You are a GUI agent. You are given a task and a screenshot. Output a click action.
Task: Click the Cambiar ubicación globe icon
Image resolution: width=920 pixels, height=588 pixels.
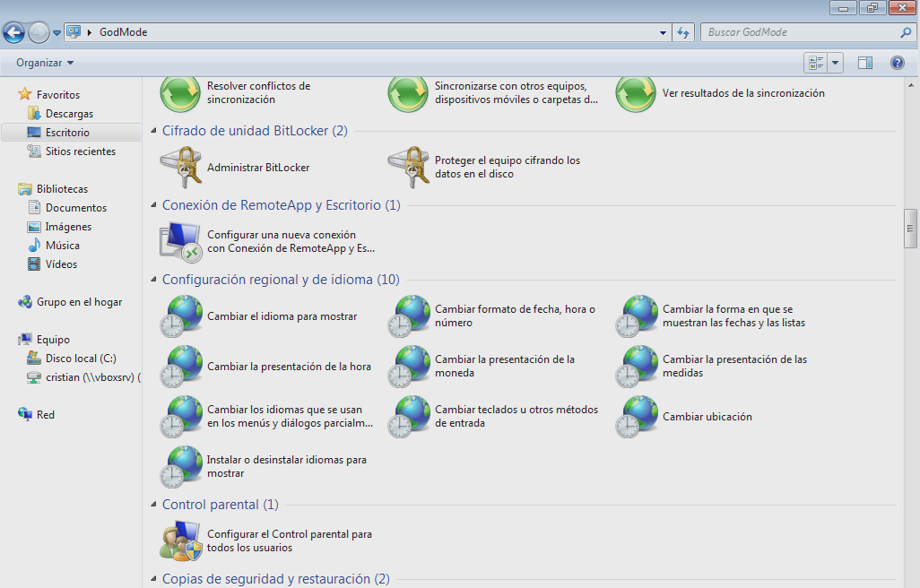click(637, 417)
